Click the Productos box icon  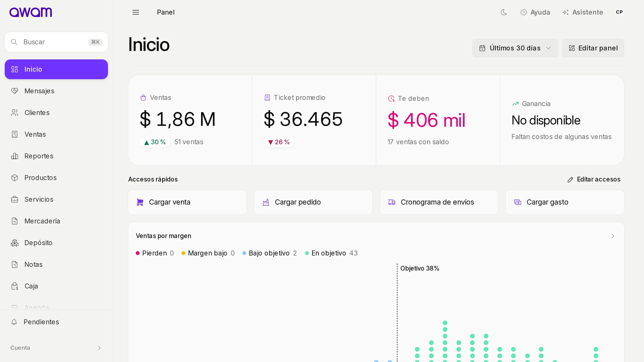coord(15,178)
